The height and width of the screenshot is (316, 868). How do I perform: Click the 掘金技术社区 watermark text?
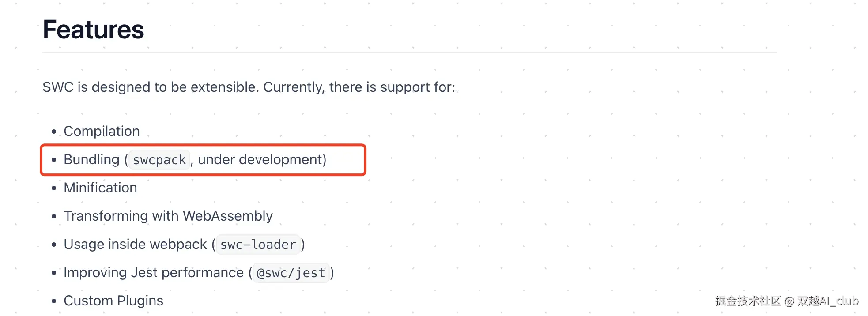click(x=748, y=301)
